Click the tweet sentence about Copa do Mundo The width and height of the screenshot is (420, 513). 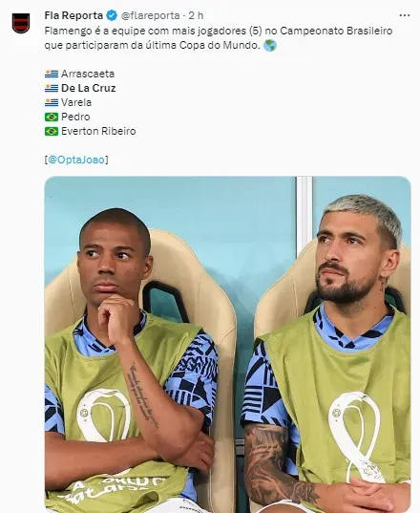(219, 38)
